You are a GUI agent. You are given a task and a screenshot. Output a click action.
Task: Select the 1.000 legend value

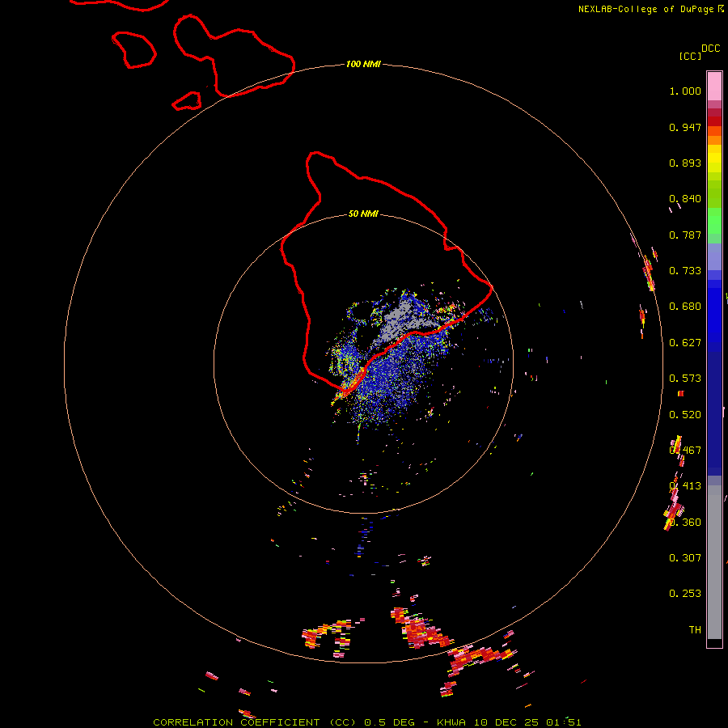click(685, 91)
